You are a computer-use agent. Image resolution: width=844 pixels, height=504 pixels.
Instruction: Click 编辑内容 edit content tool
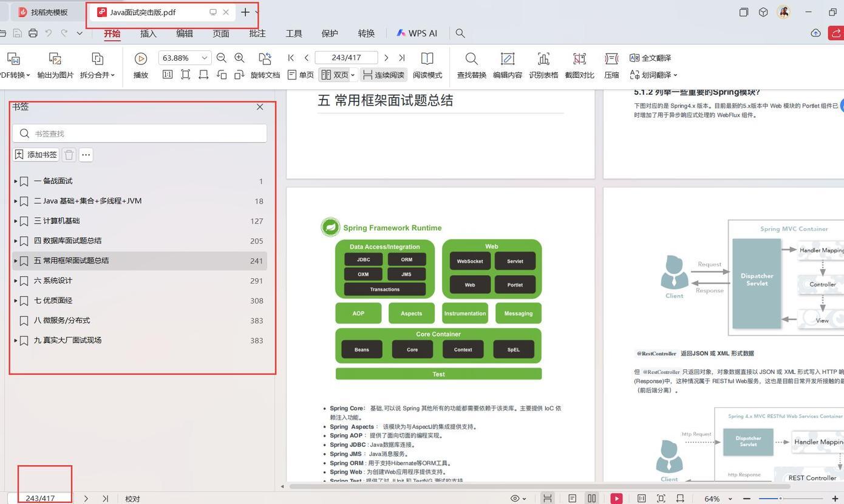(508, 66)
